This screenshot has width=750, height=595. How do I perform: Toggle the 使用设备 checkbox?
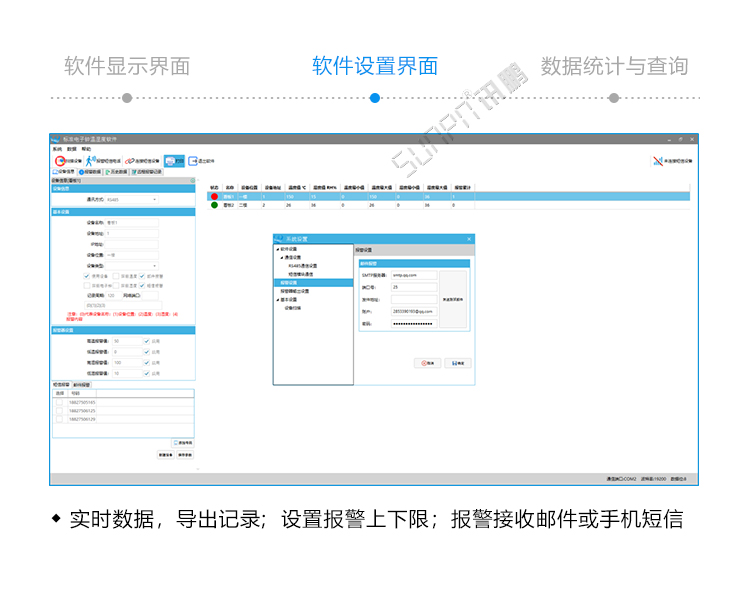click(87, 276)
